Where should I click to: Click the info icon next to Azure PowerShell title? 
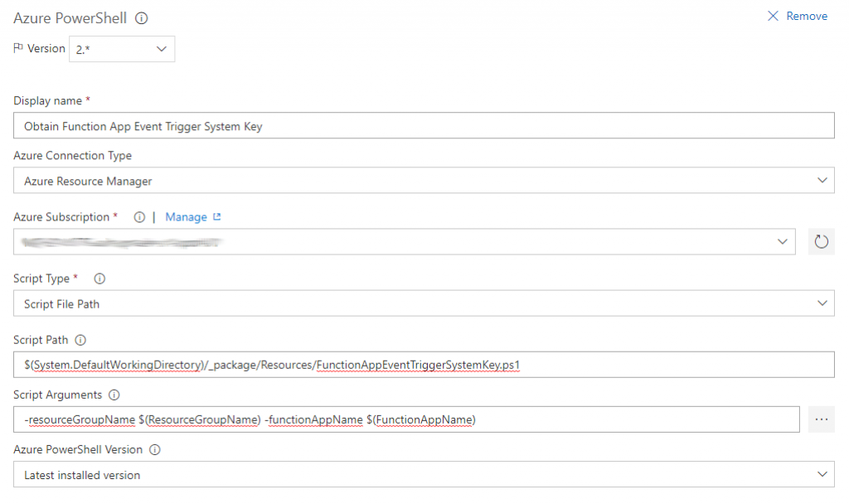click(x=141, y=18)
